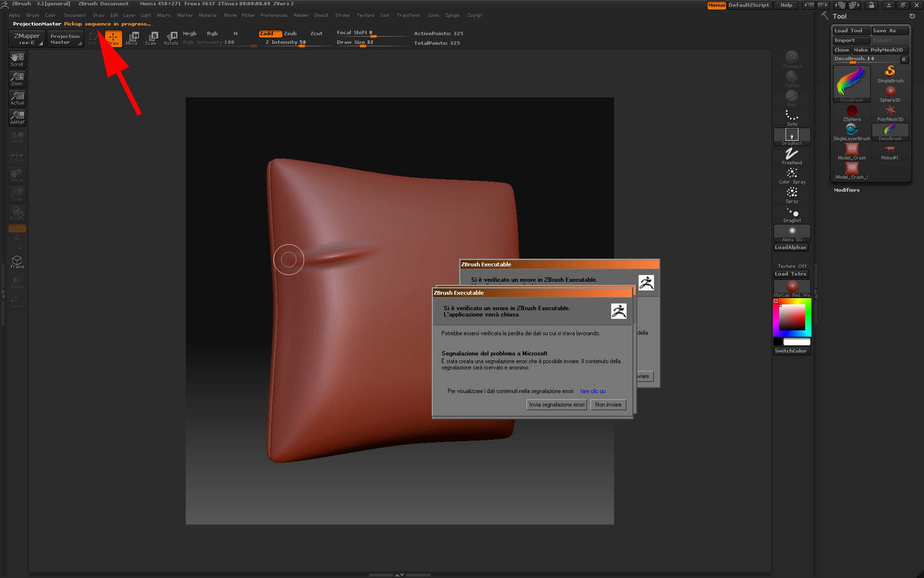Select the Draw mode icon
Screen dimensions: 924x578
pyautogui.click(x=114, y=38)
